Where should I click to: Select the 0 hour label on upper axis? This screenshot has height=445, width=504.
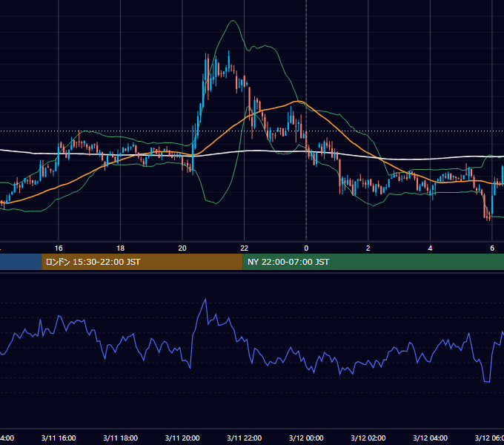coord(306,248)
